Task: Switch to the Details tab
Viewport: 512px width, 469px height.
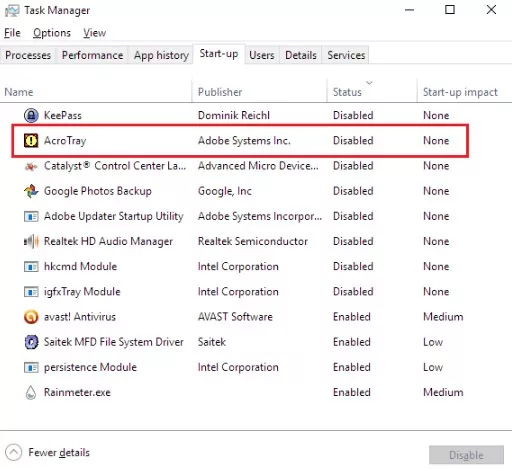Action: (x=301, y=55)
